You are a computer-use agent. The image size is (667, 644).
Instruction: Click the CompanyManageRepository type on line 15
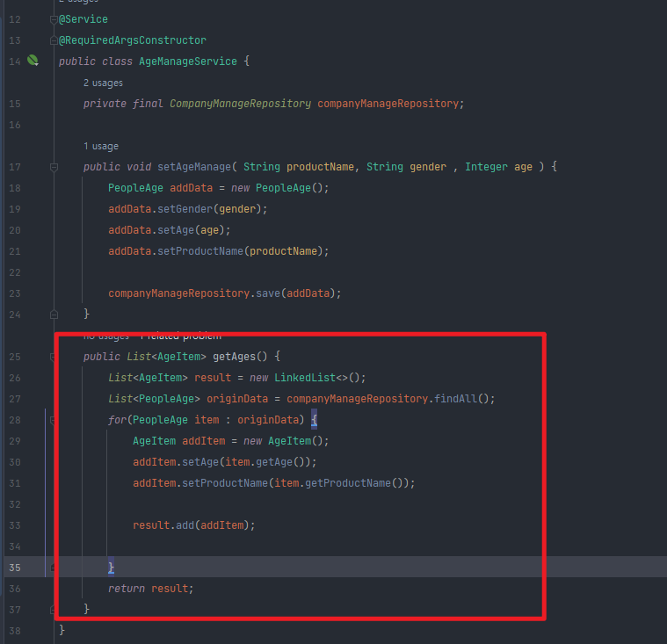point(240,104)
